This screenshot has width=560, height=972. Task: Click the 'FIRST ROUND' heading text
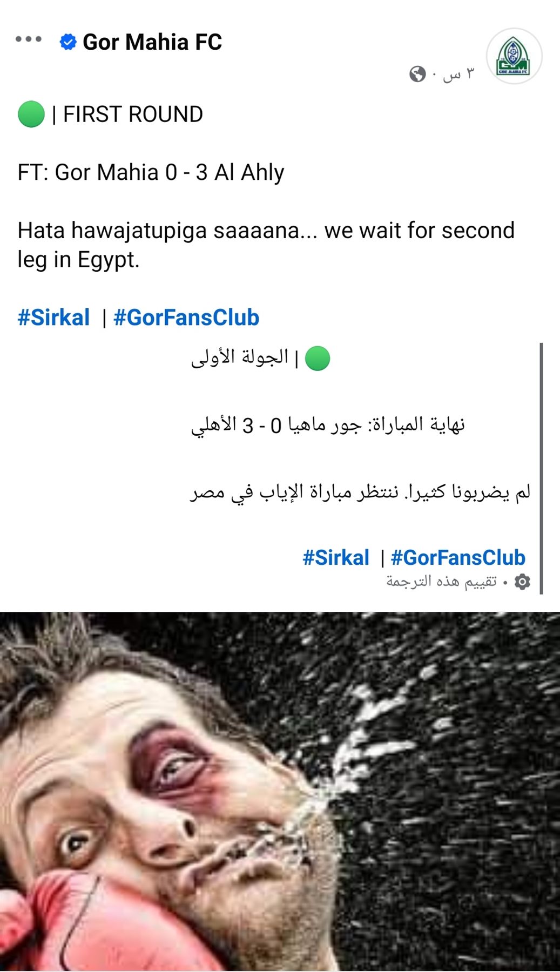(133, 114)
